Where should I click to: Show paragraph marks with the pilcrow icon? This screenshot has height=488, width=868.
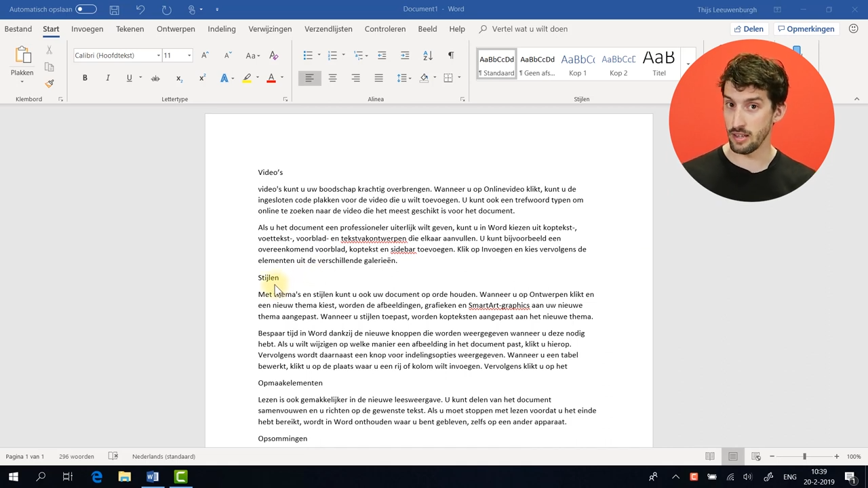(450, 56)
